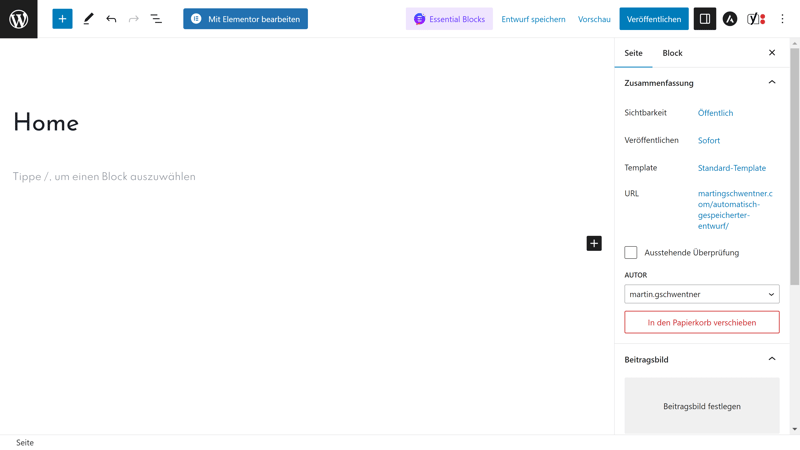This screenshot has width=800, height=450.
Task: Change visibility via Öffentlich link
Action: [715, 113]
